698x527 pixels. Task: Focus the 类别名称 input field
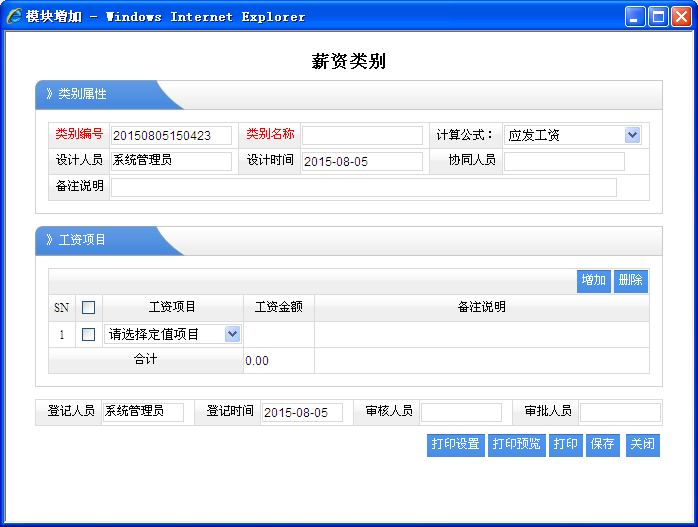(x=363, y=135)
